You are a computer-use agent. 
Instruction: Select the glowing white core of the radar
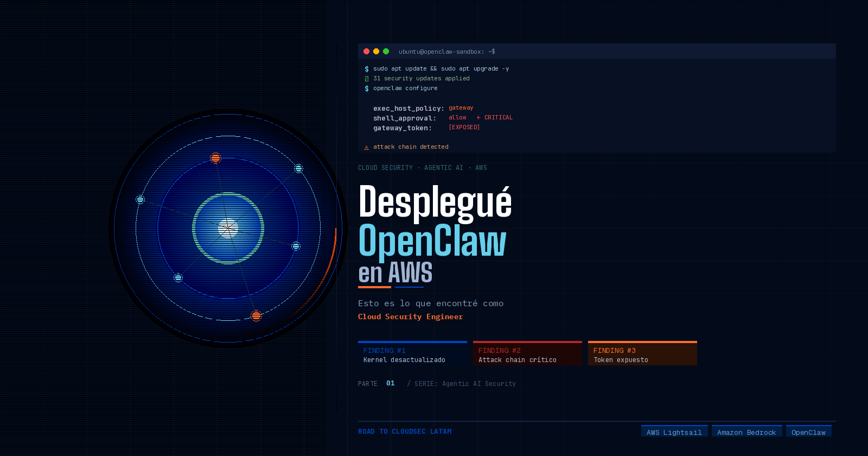click(x=228, y=228)
